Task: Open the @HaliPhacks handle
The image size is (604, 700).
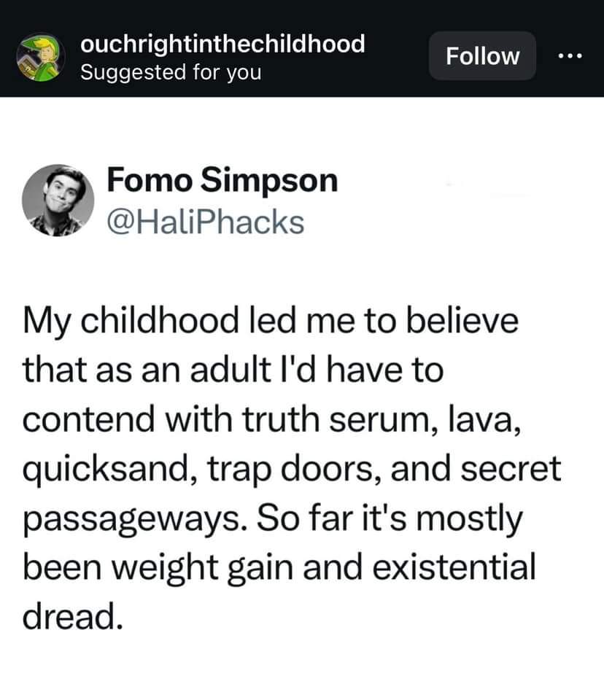Action: 206,222
